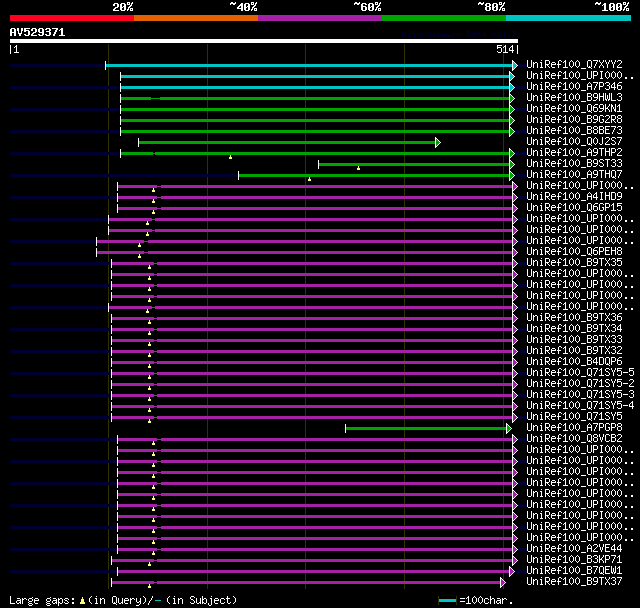Click the arrowhead ending the B9TX37 alignment bar

tap(503, 582)
